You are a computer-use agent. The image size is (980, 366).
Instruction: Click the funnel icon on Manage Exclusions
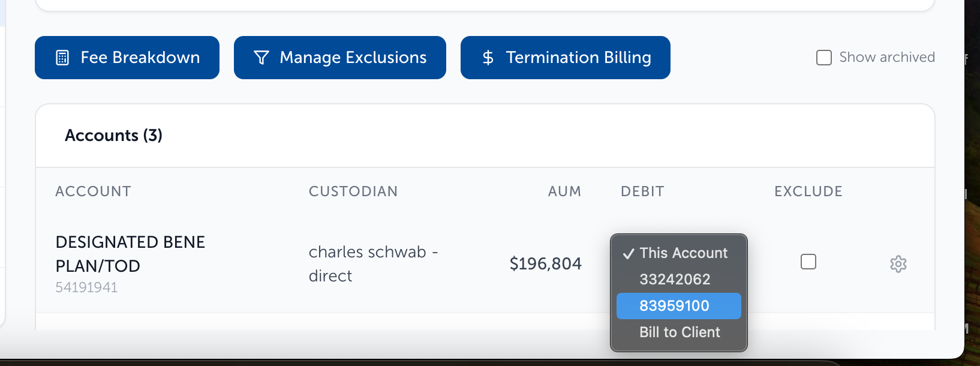pos(261,58)
